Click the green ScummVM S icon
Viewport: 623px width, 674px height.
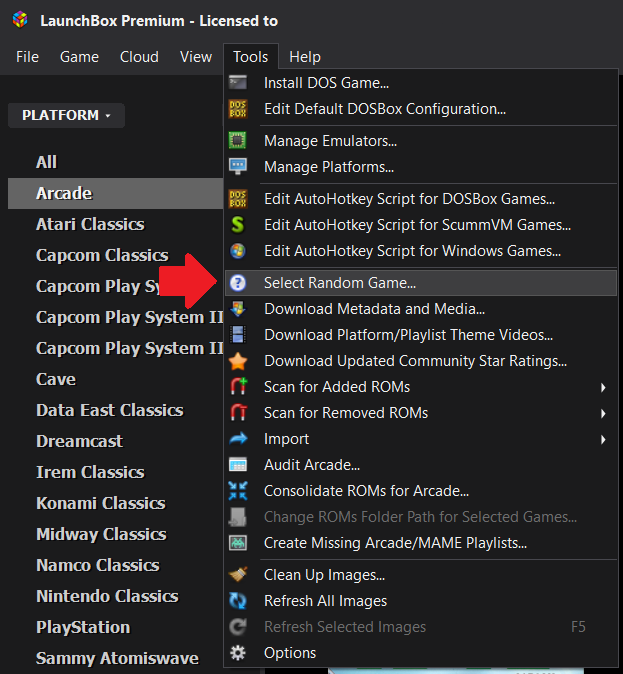tap(238, 225)
